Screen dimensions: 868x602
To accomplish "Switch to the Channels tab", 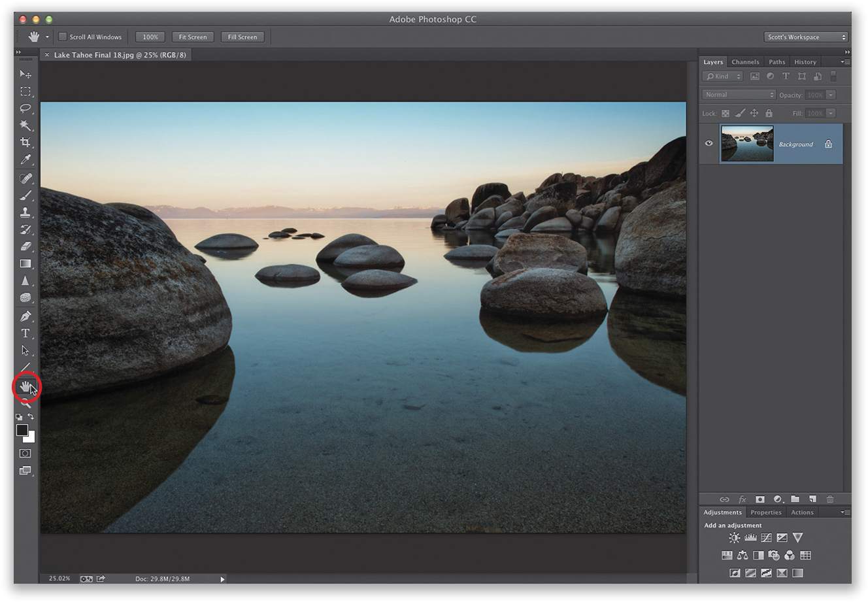I will click(745, 62).
